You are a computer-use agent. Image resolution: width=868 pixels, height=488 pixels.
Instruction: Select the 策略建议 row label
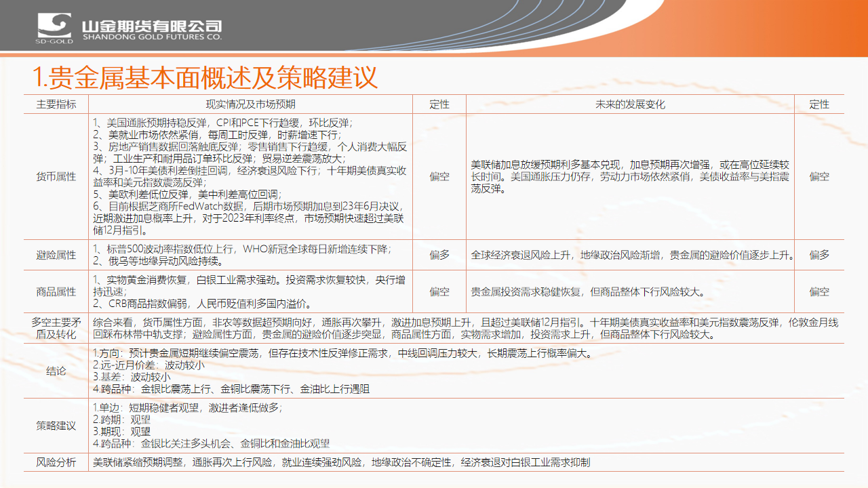56,426
